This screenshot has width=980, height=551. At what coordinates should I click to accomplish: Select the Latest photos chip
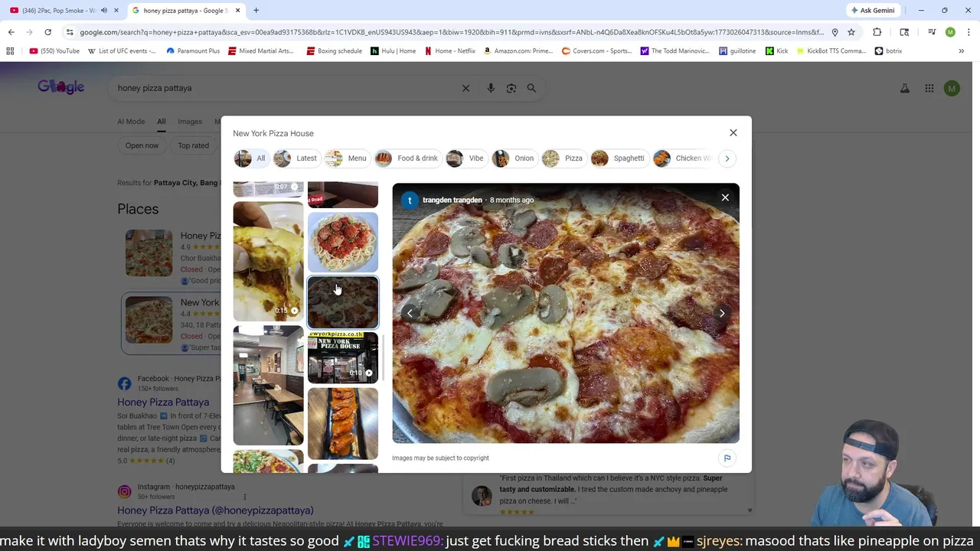click(296, 158)
